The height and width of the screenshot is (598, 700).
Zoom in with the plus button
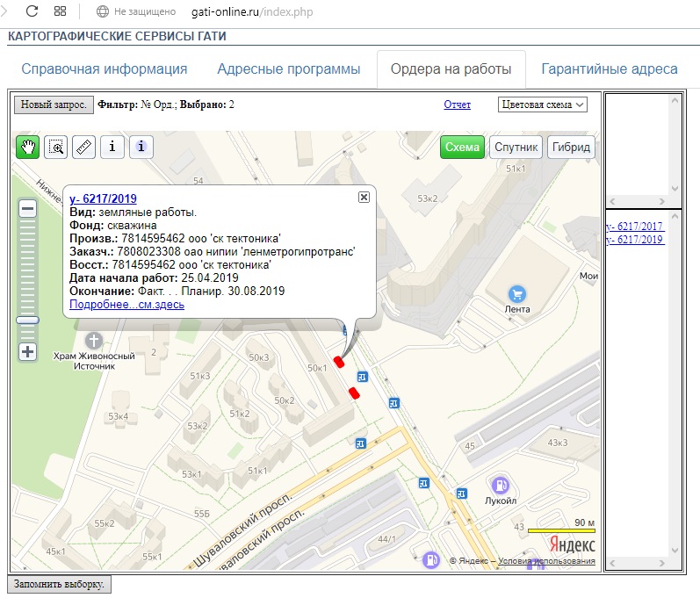27,351
